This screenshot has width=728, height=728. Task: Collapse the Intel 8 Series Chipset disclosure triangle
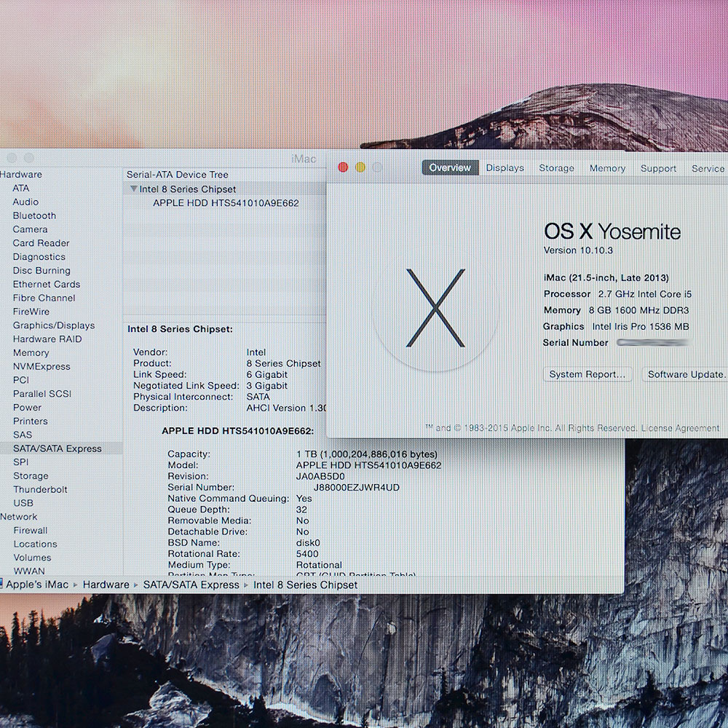[134, 189]
